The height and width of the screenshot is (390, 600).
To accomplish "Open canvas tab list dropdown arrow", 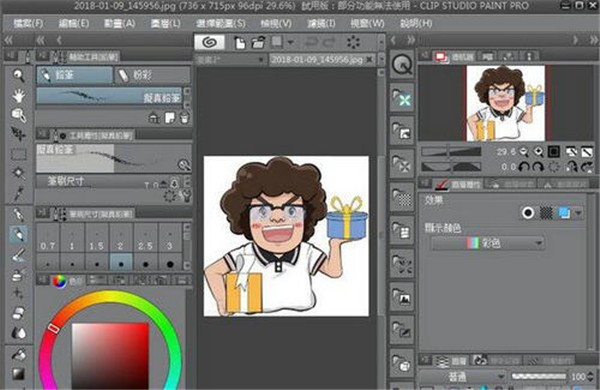I will (381, 59).
